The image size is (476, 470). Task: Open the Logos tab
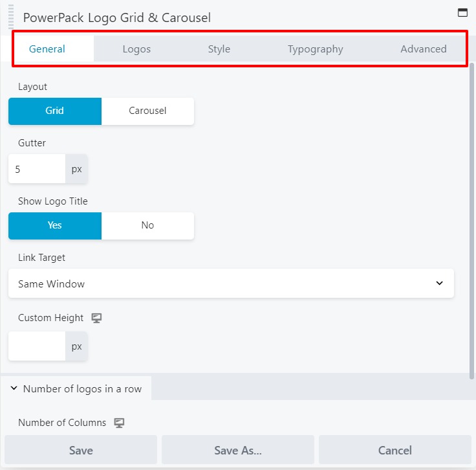pyautogui.click(x=136, y=49)
